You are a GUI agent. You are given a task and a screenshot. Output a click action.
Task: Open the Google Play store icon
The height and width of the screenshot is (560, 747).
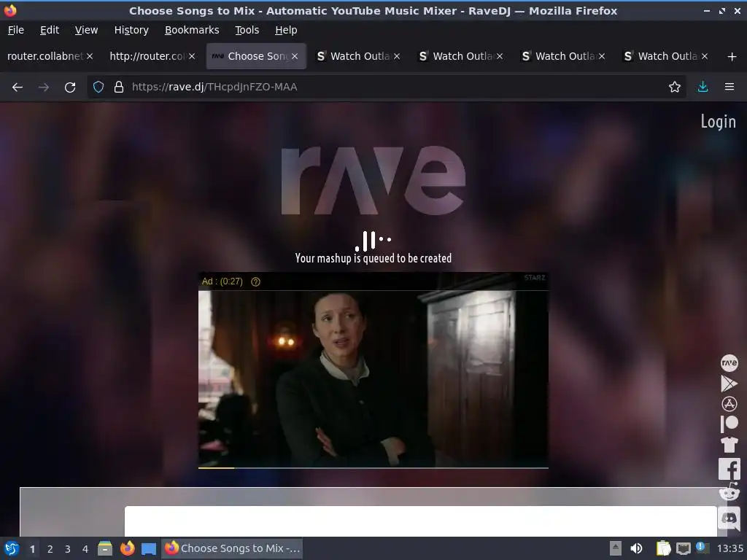729,384
